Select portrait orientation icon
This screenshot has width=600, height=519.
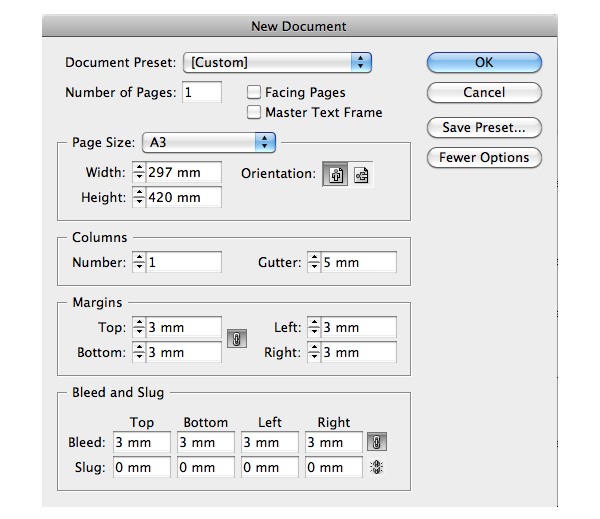[x=336, y=175]
